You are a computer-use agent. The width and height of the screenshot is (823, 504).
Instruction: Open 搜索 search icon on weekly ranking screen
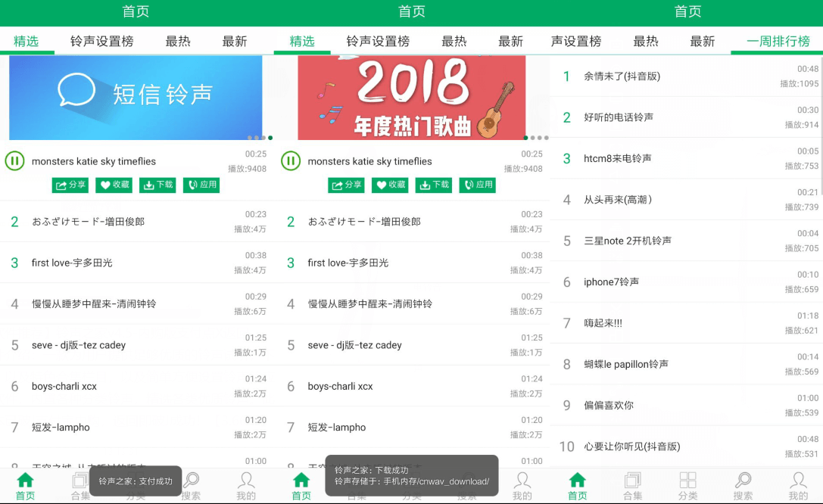pyautogui.click(x=743, y=486)
